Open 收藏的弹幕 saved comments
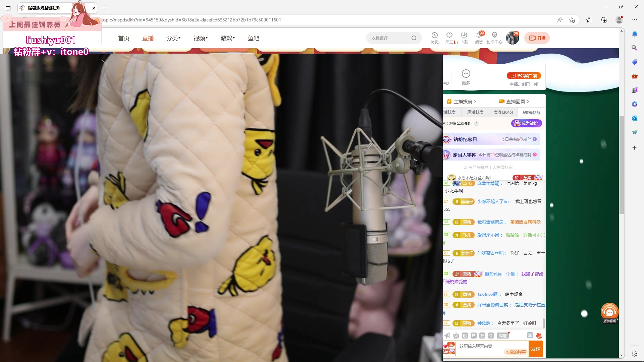The height and width of the screenshot is (362, 644). 516,352
